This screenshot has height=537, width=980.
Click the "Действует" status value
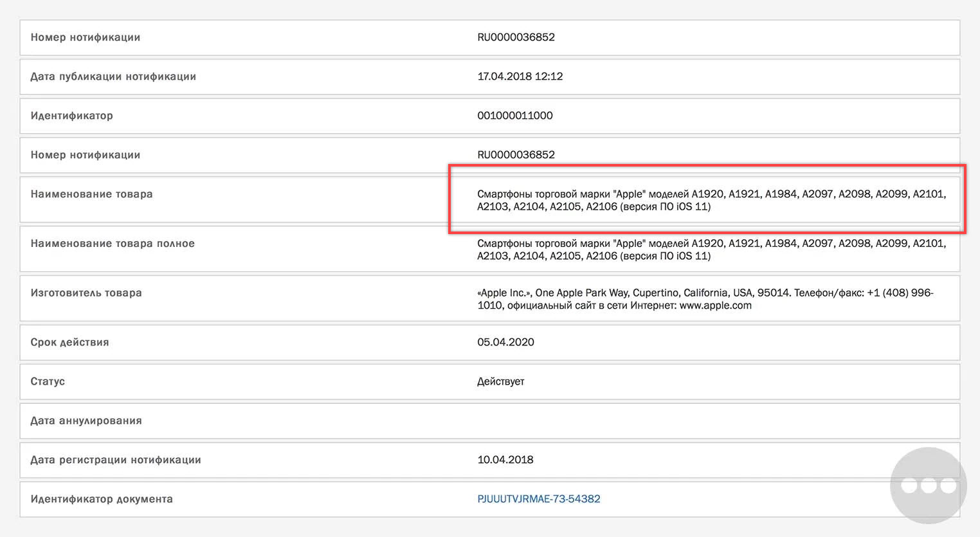[x=500, y=381]
